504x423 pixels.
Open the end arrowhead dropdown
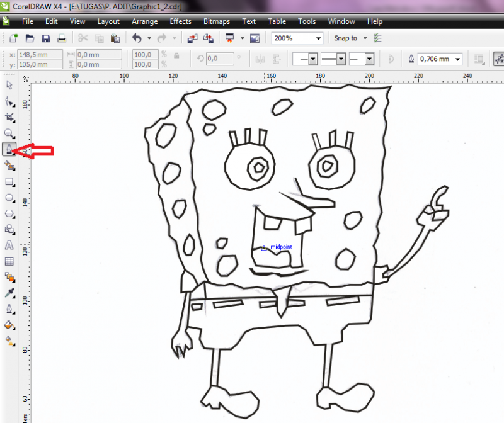point(369,59)
